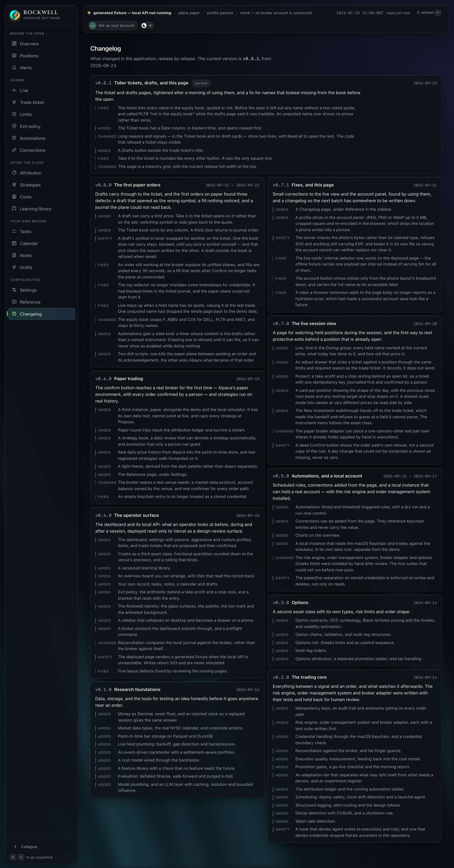Open Learning library via its book icon

[x=14, y=209]
